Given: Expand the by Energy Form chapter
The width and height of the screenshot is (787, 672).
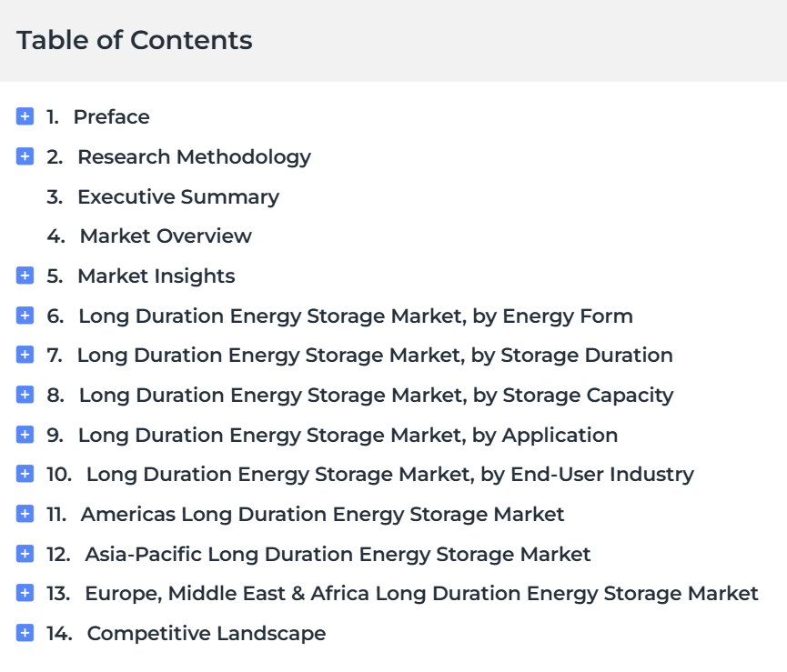Looking at the screenshot, I should (25, 316).
